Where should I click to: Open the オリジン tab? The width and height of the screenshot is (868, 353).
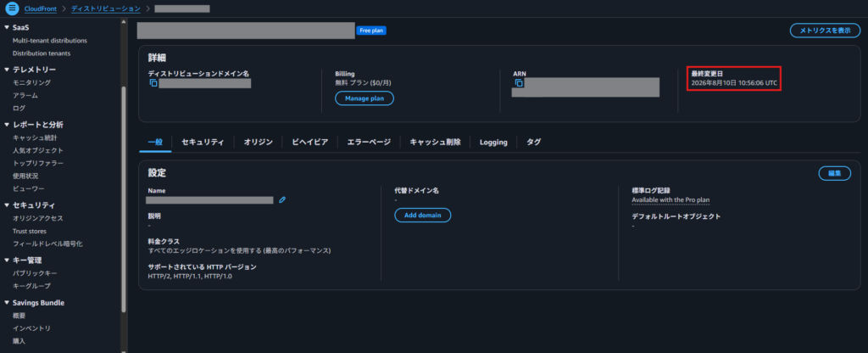pos(258,142)
